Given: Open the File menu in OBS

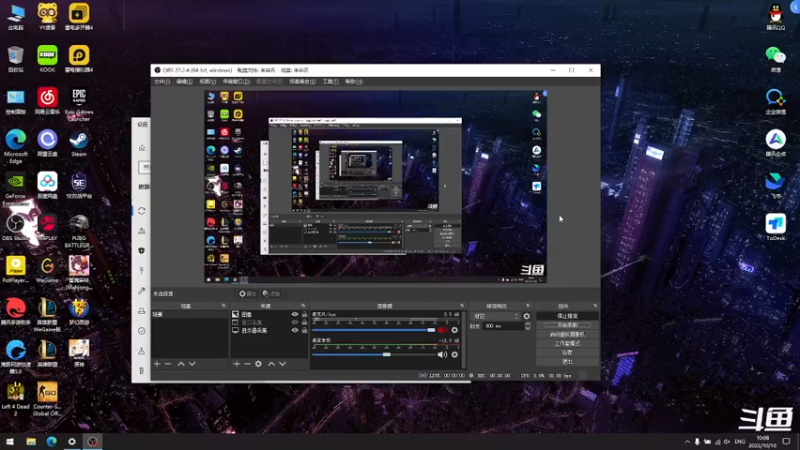Looking at the screenshot, I should (162, 82).
